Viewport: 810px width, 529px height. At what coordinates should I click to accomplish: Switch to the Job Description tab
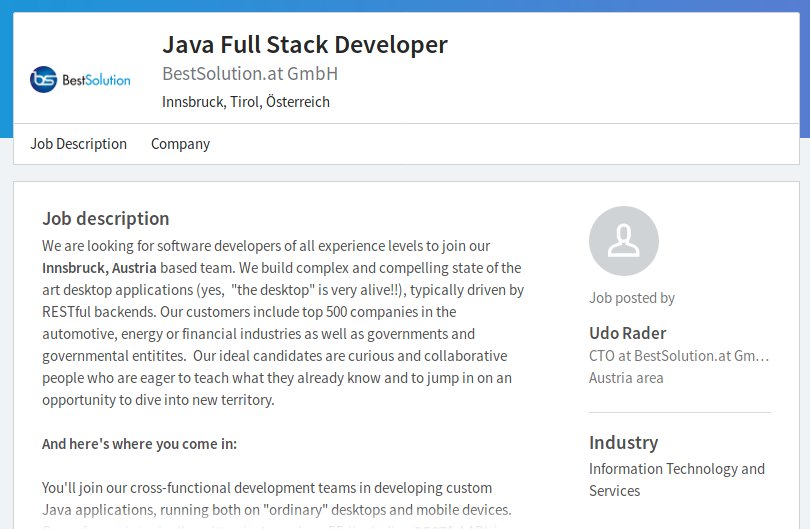click(79, 144)
